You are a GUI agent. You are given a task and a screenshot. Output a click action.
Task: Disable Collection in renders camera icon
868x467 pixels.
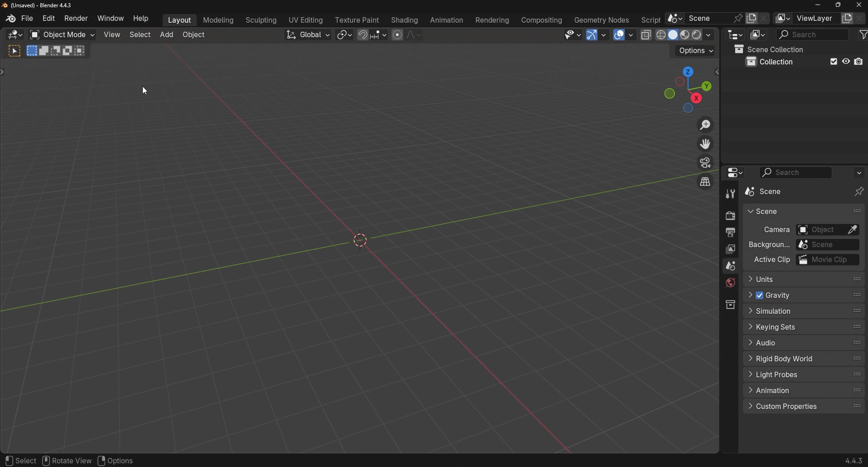pyautogui.click(x=859, y=62)
